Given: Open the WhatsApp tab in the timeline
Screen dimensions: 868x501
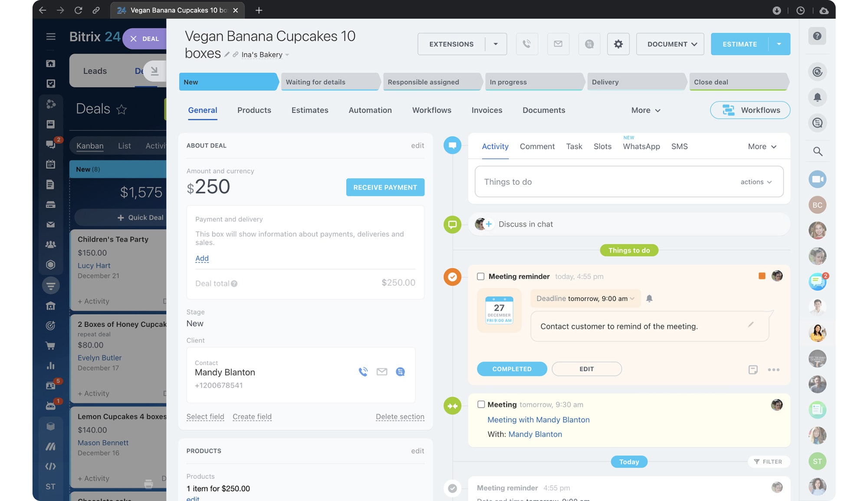Looking at the screenshot, I should (x=641, y=146).
